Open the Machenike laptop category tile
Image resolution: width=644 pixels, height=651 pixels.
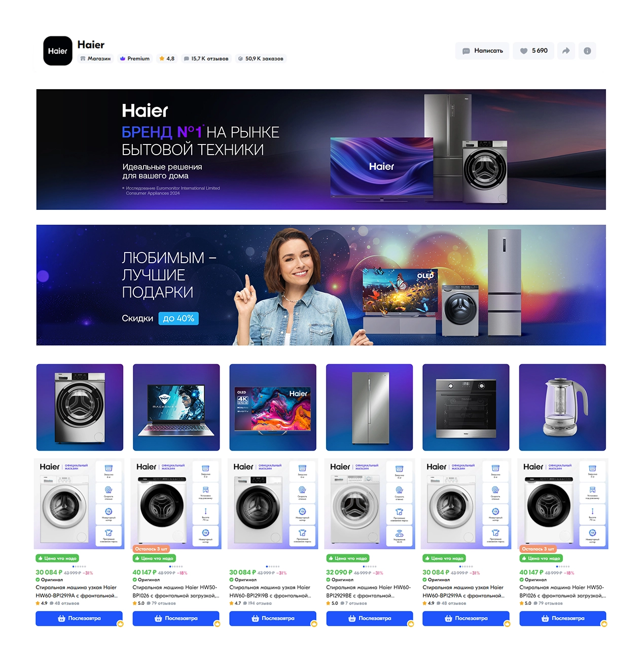tap(176, 407)
